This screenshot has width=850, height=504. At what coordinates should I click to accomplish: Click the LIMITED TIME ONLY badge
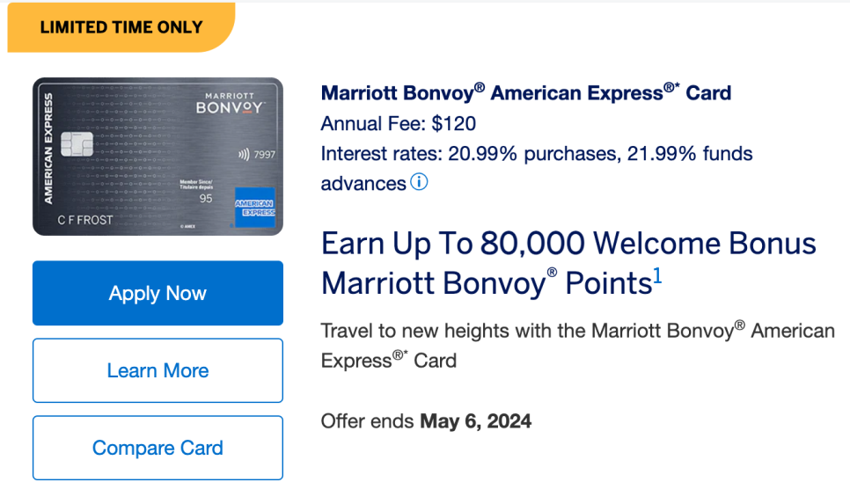(x=121, y=27)
